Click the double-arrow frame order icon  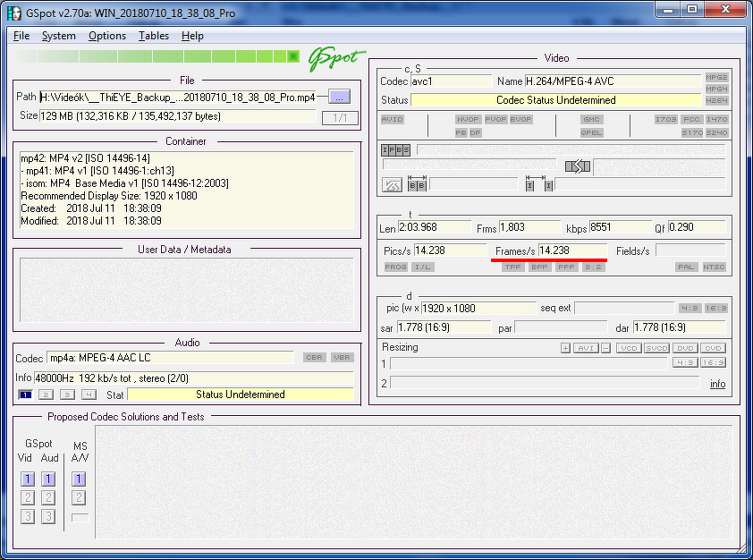(578, 167)
